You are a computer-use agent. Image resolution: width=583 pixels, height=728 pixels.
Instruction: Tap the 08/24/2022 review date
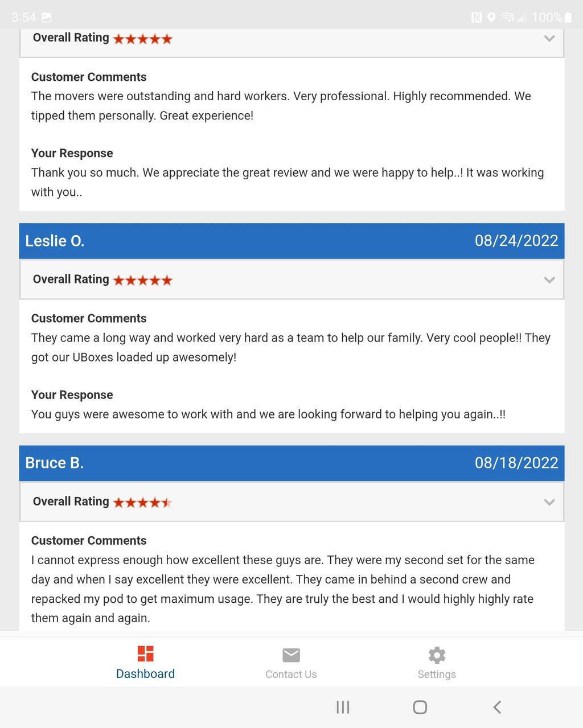pos(516,241)
